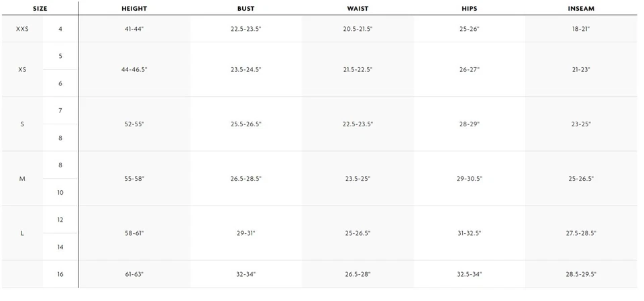Click numeric size 14 cell
Viewport: 644px width, 301px height.
click(60, 247)
